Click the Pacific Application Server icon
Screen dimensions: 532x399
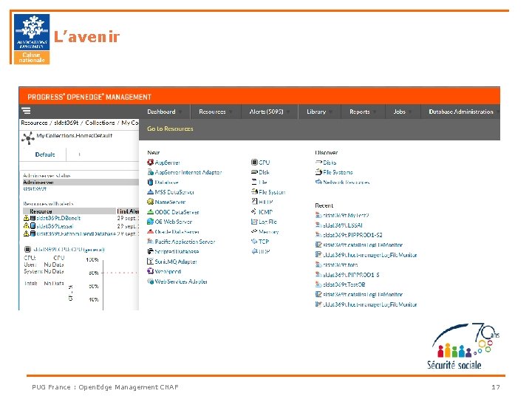150,242
